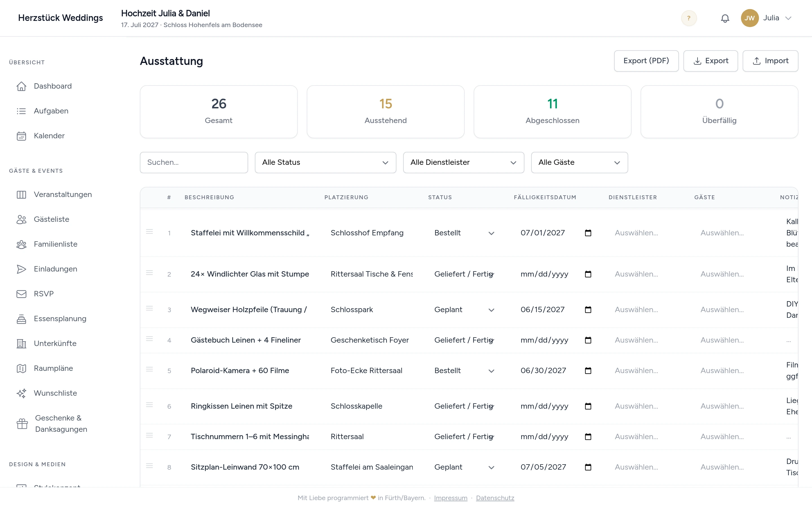Screen dimensions: 812x508
Task: Click the drag handle of row 5
Action: tap(149, 370)
